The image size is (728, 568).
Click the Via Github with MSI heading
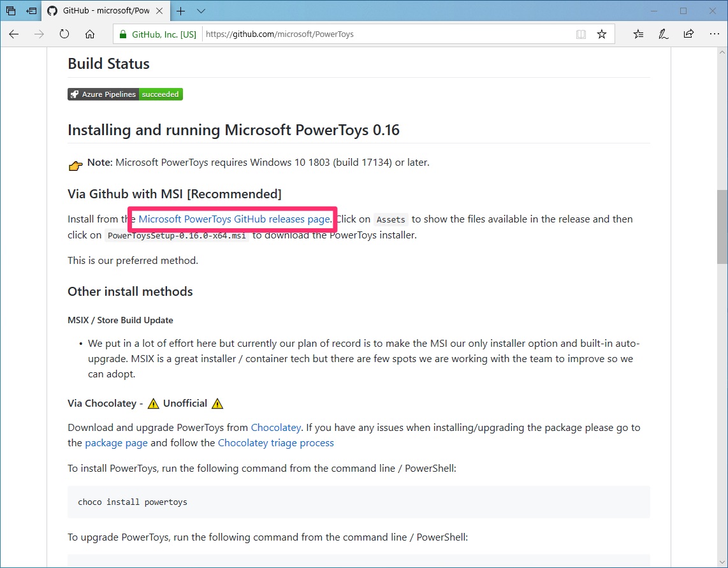175,194
